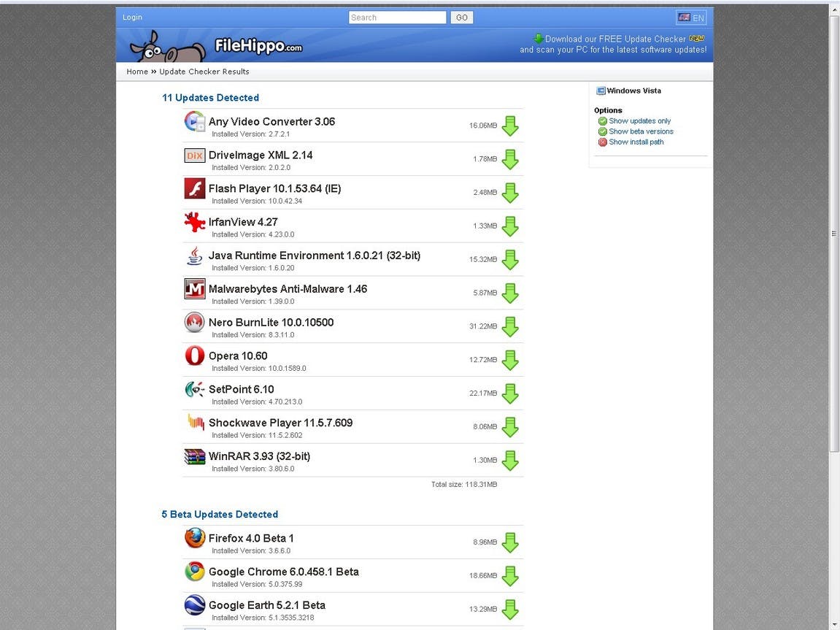Click the green download arrow for IrfanView 4.27
The height and width of the screenshot is (630, 840).
point(510,226)
